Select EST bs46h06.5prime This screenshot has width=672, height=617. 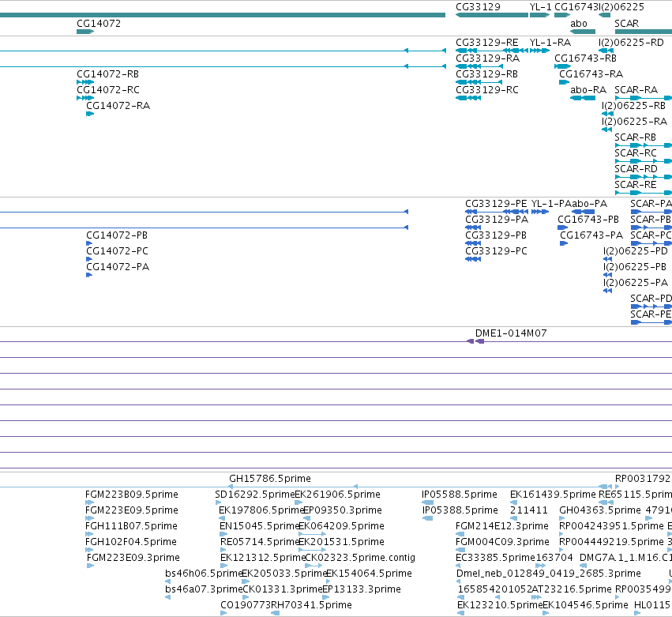[168, 581]
